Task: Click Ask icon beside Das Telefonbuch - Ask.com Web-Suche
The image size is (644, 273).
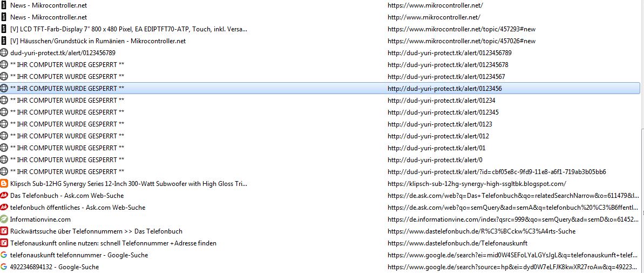Action: [x=4, y=196]
